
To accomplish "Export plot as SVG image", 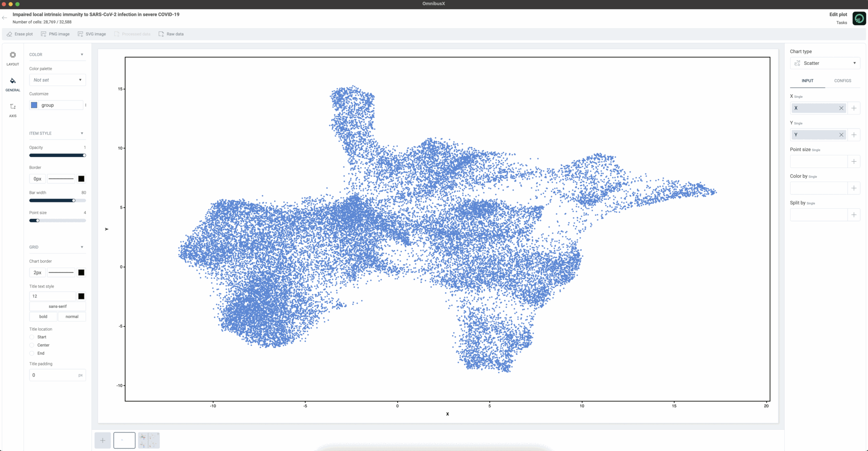I will pyautogui.click(x=92, y=34).
